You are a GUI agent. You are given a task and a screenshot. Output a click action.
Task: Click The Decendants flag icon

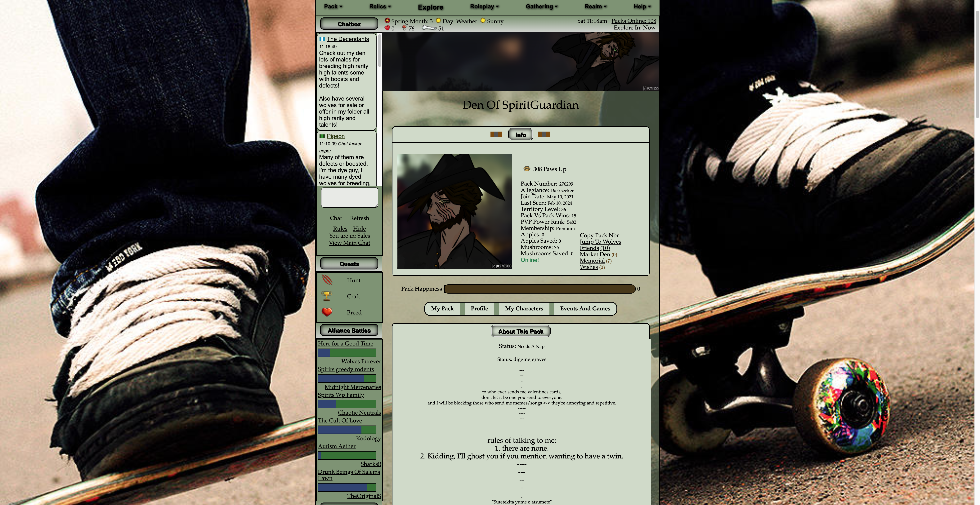(x=322, y=39)
